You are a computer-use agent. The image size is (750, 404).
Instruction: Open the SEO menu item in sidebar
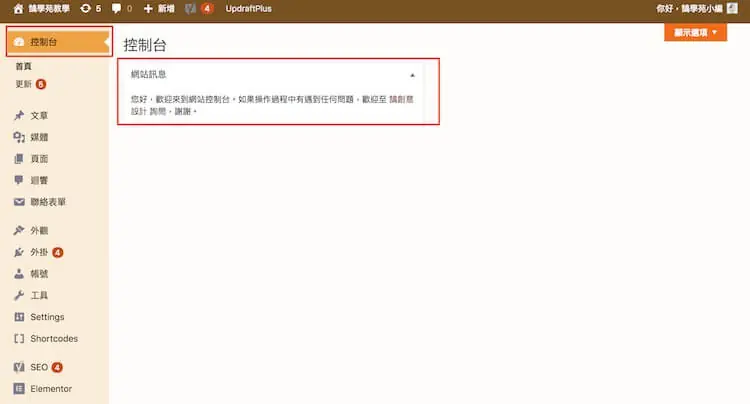point(39,367)
